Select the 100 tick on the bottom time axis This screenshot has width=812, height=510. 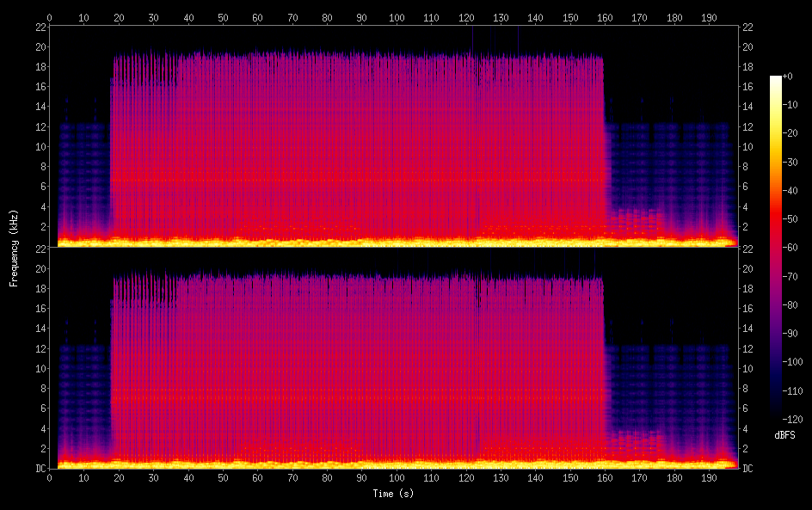pyautogui.click(x=397, y=477)
